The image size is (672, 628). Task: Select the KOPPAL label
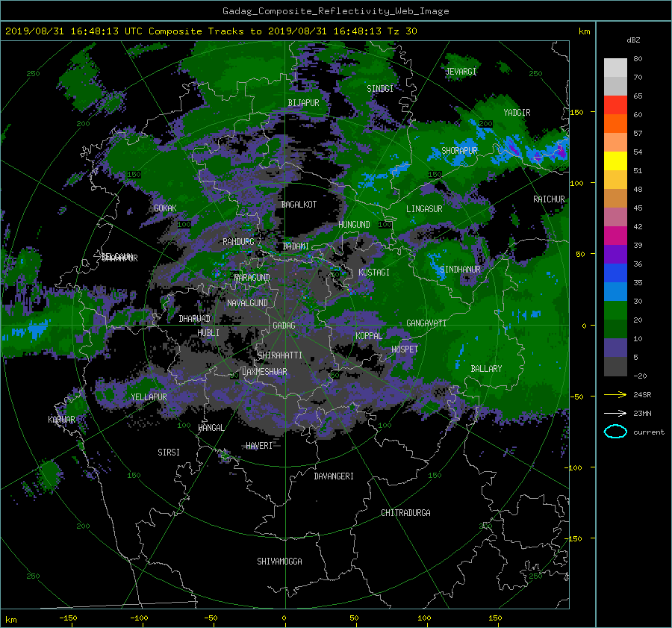[369, 336]
